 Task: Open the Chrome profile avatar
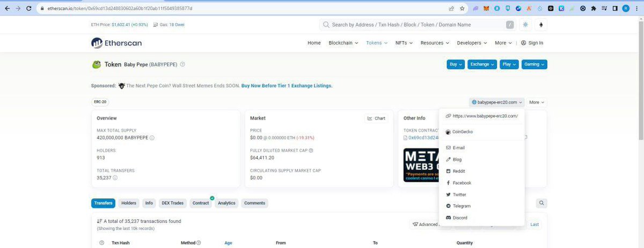click(626, 9)
